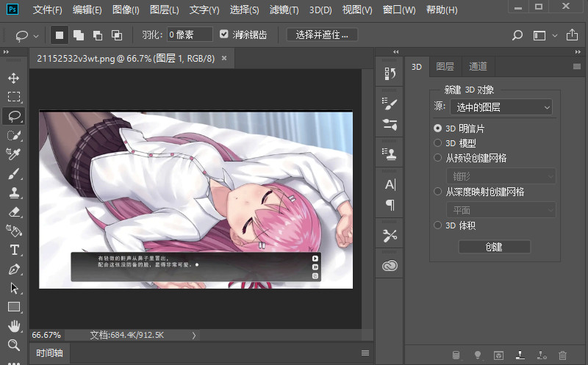Select the Type tool
Viewport: 588px width, 365px height.
(14, 250)
